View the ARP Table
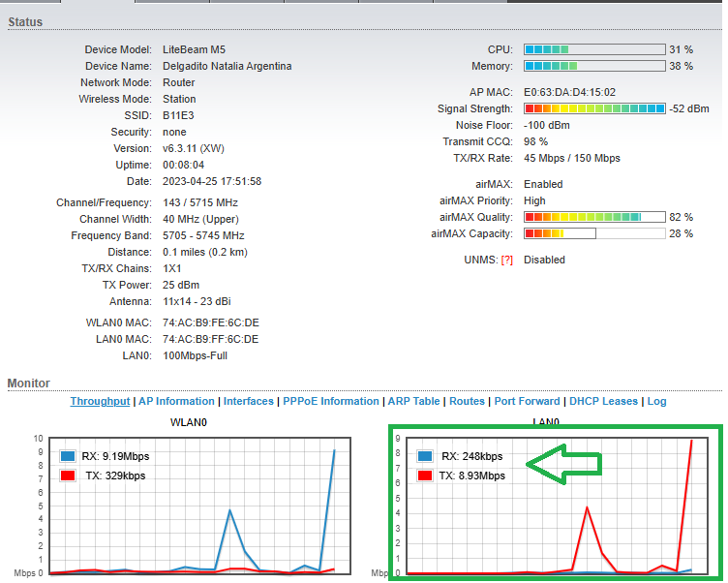This screenshot has height=583, width=728. (413, 401)
